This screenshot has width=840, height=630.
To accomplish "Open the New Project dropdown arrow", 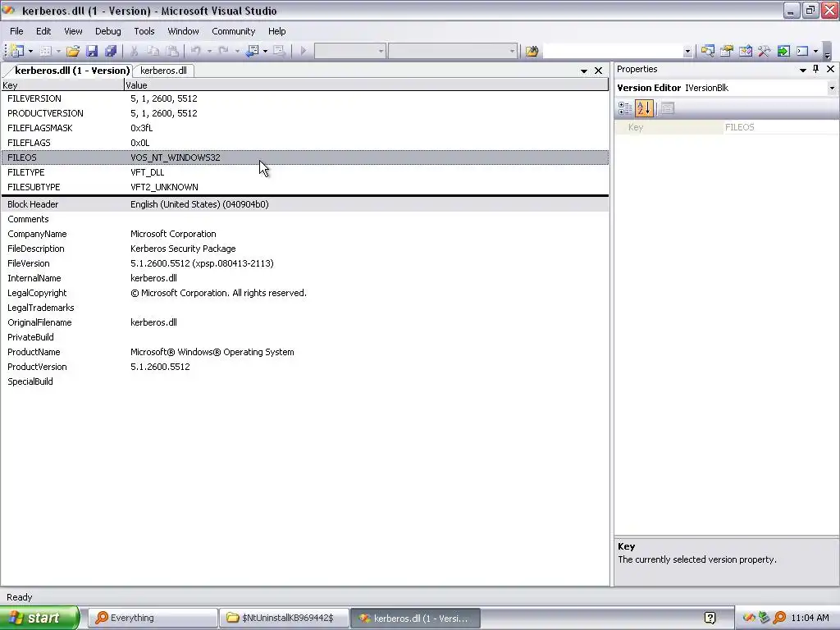I will [x=30, y=52].
